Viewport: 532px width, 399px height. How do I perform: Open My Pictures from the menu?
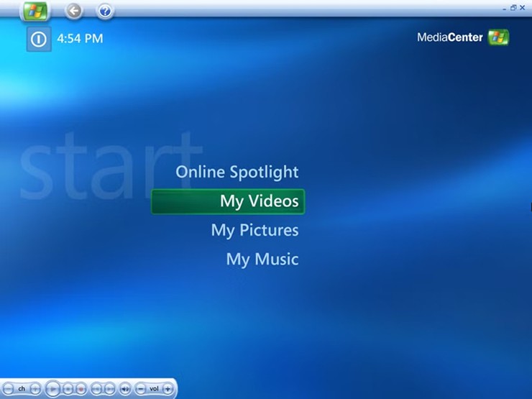tap(254, 230)
